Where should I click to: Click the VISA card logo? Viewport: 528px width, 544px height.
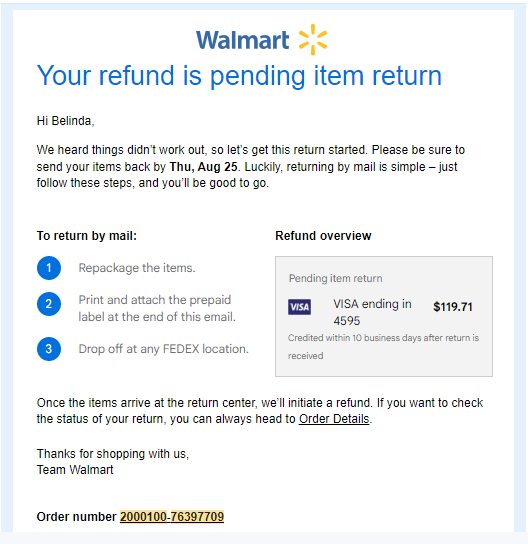pyautogui.click(x=299, y=307)
